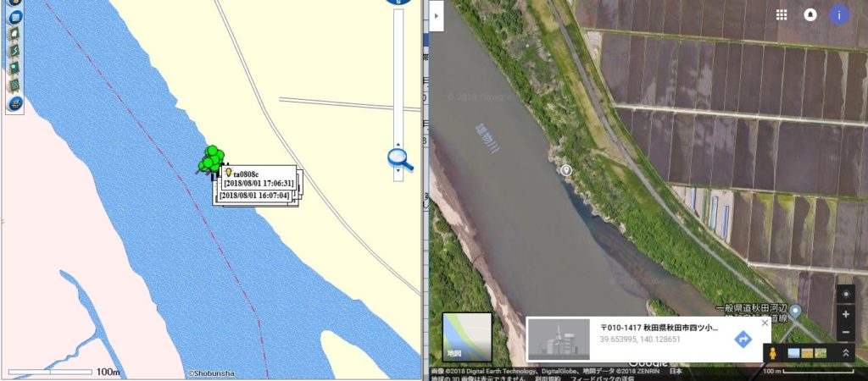Center map on my location button

coord(846,295)
